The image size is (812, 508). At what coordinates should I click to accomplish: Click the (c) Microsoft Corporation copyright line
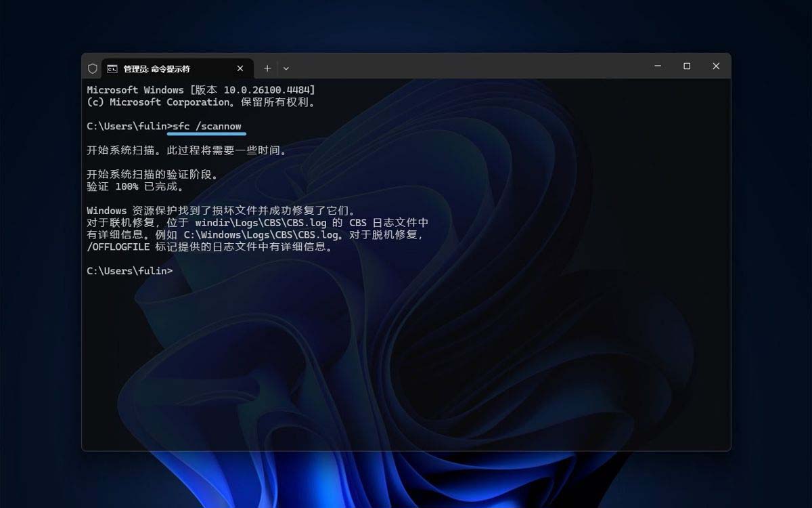(x=202, y=102)
